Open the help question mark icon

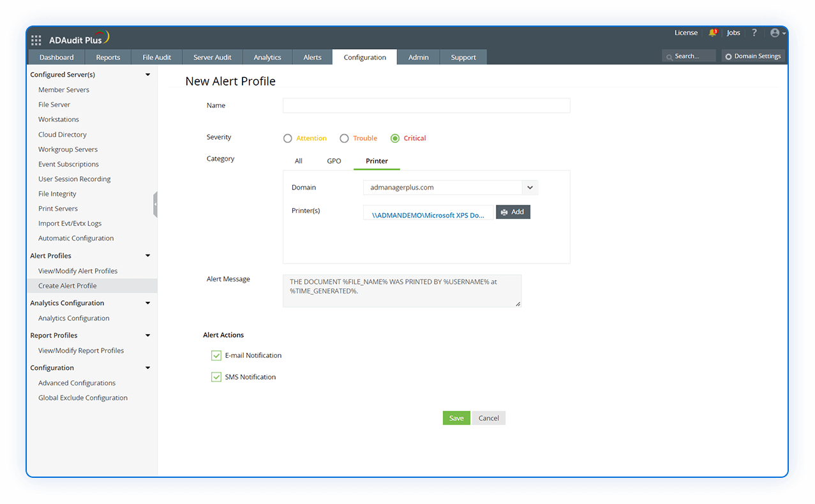(x=754, y=33)
